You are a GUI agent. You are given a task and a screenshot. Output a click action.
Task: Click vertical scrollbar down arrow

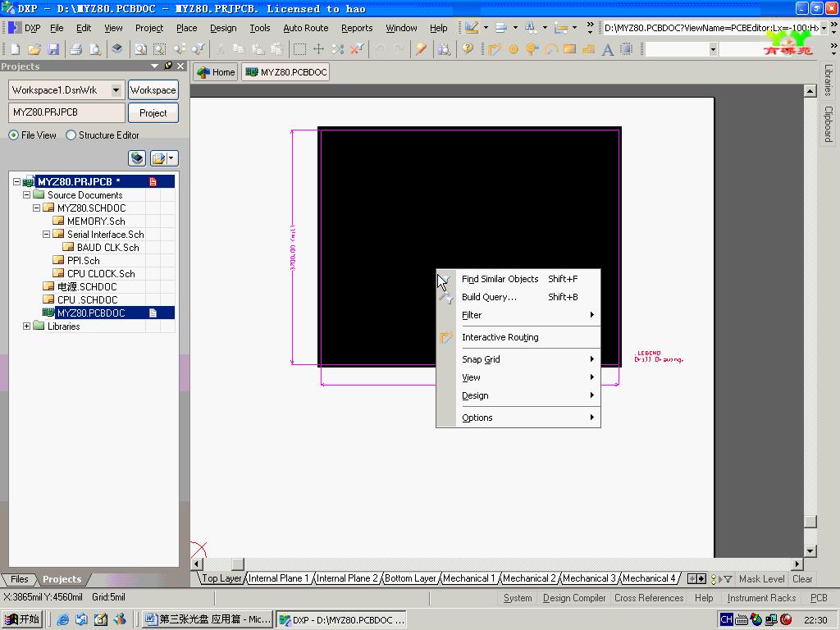coord(810,550)
